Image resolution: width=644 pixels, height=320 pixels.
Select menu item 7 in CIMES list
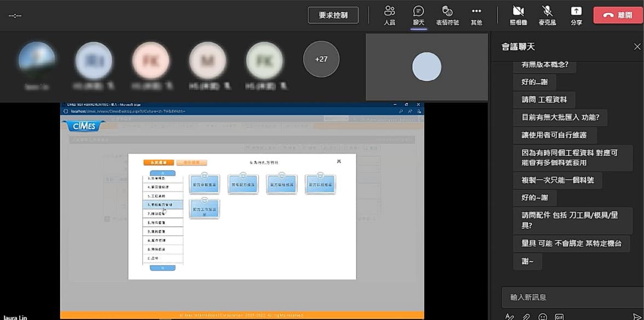(163, 214)
